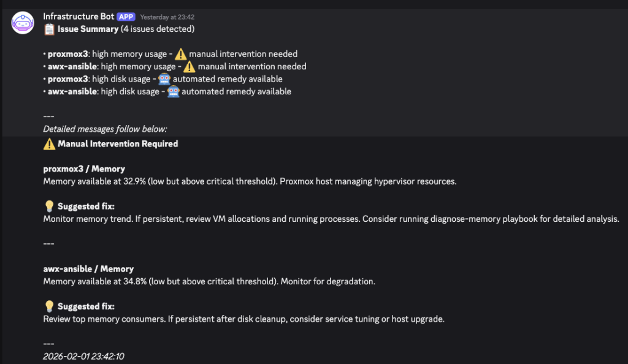Select the bold awx-ansible hostname in the summary
This screenshot has height=364, width=628.
(74, 66)
